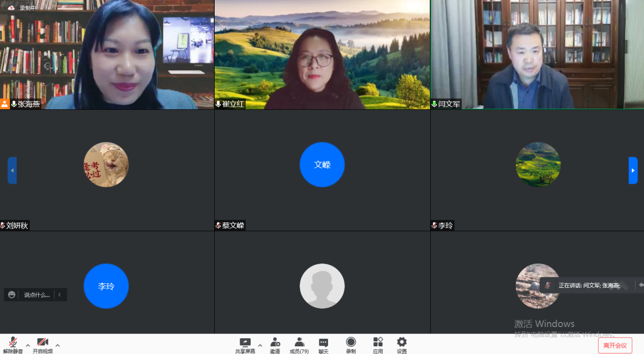Click the 录制 record icon
644x354 pixels.
351,344
